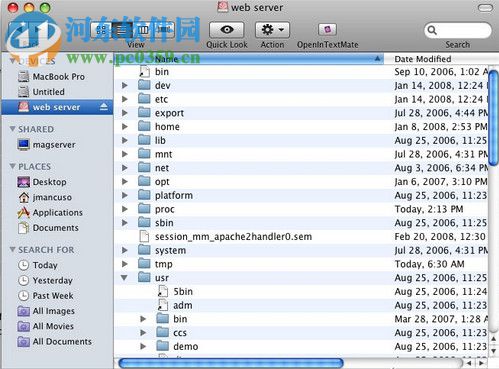Expand the lib folder
499x369 pixels.
(125, 140)
